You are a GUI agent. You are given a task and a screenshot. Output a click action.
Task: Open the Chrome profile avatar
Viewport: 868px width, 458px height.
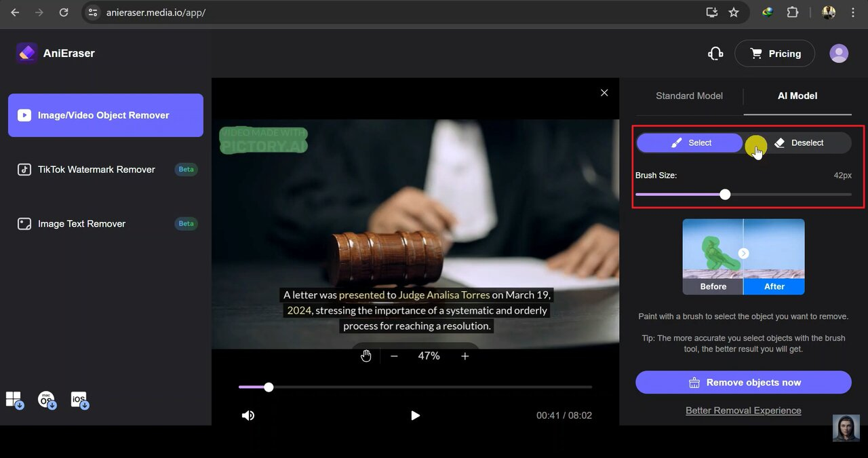pos(829,12)
